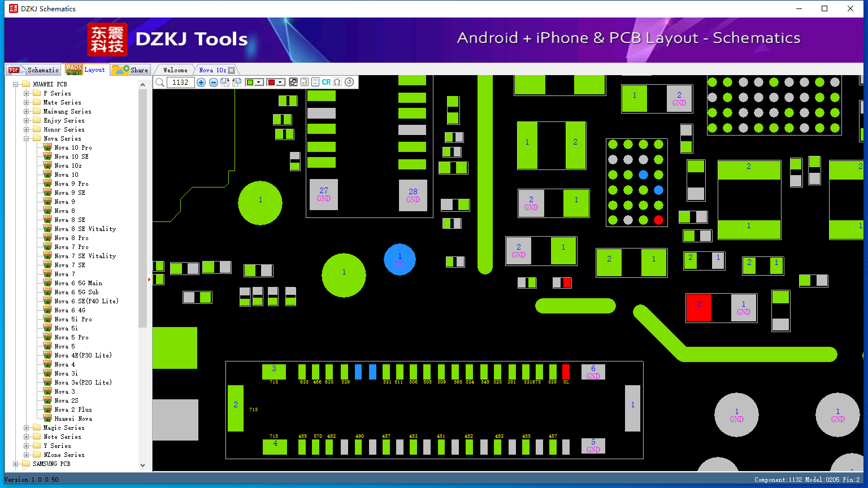Image resolution: width=868 pixels, height=488 pixels.
Task: Select Nova 10 in the tree
Action: (x=66, y=175)
